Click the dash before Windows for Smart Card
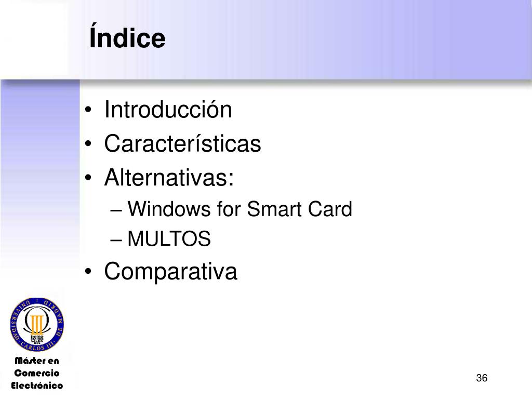532x399 pixels. [116, 210]
